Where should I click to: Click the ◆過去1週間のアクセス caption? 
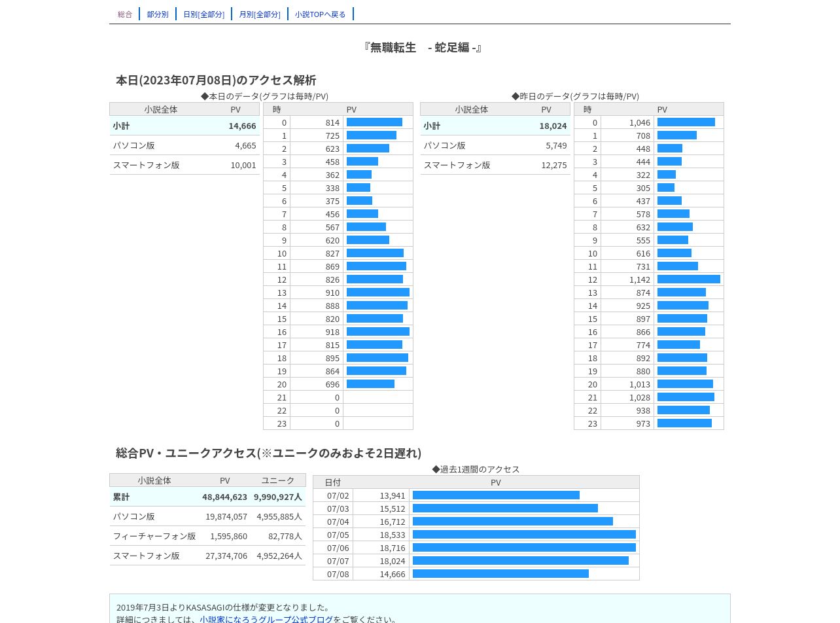476,469
